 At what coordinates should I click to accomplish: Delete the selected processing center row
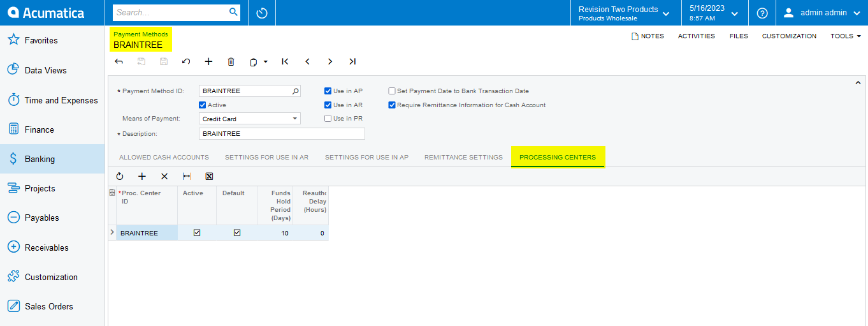coord(164,176)
